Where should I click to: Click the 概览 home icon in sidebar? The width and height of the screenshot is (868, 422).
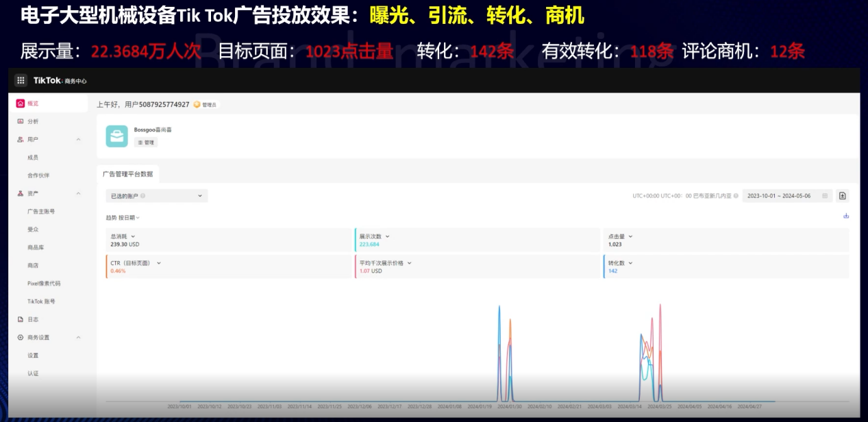pyautogui.click(x=21, y=103)
